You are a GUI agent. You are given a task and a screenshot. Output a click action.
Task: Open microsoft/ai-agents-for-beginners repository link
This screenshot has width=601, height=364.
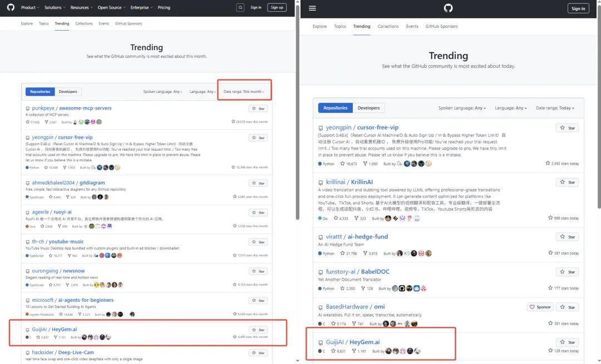[73, 300]
